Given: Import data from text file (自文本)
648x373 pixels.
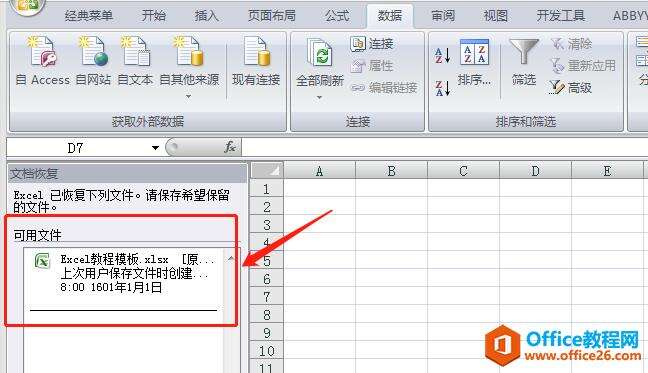Looking at the screenshot, I should click(x=135, y=61).
